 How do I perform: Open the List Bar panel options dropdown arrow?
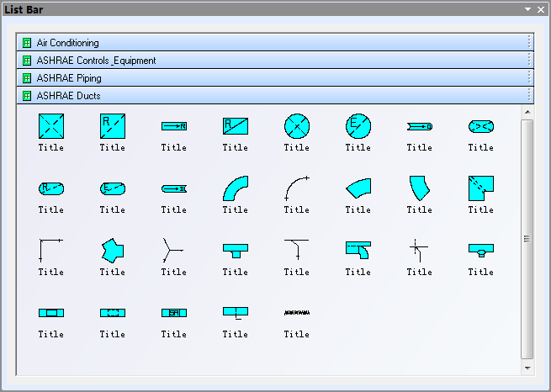pyautogui.click(x=527, y=9)
